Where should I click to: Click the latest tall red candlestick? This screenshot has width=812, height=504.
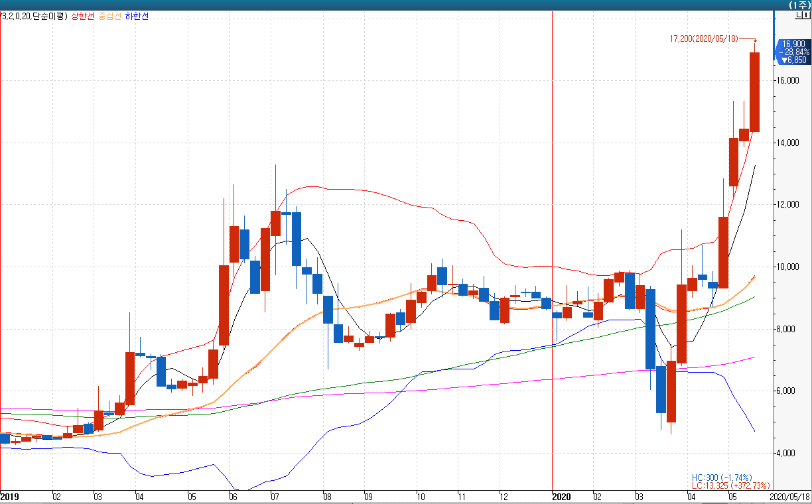(x=754, y=92)
